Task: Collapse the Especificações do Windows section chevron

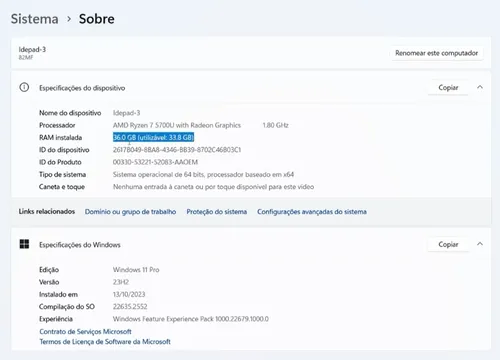Action: click(480, 244)
